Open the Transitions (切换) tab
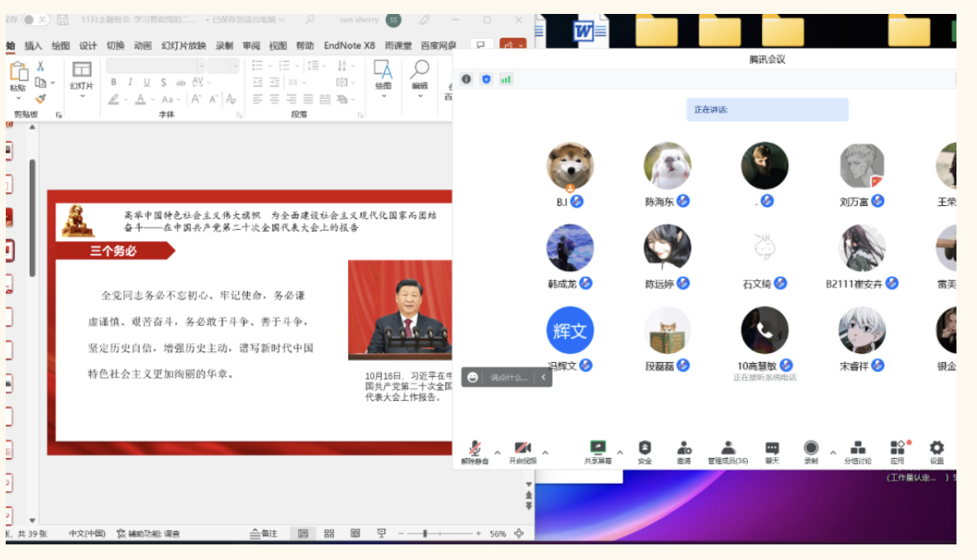The image size is (977, 560). click(115, 45)
